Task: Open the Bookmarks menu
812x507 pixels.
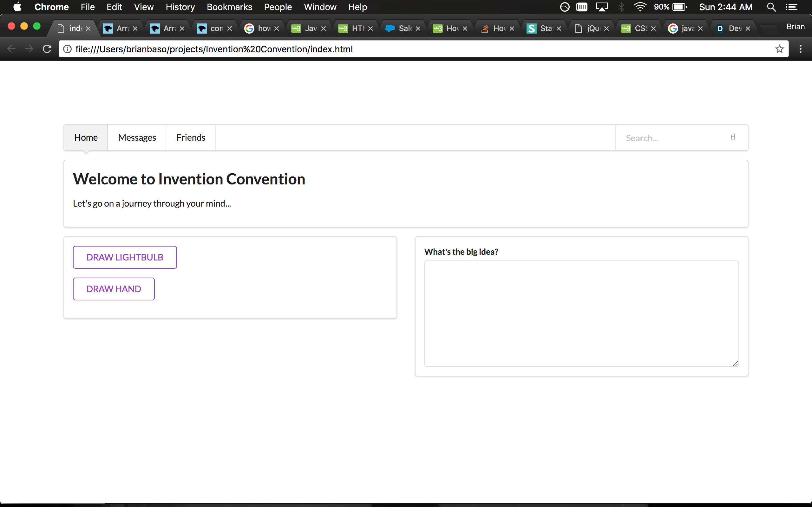Action: [x=229, y=7]
